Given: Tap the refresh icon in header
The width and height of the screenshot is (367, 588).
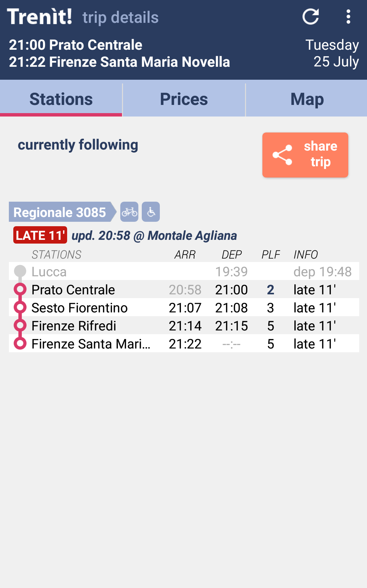Looking at the screenshot, I should [310, 17].
